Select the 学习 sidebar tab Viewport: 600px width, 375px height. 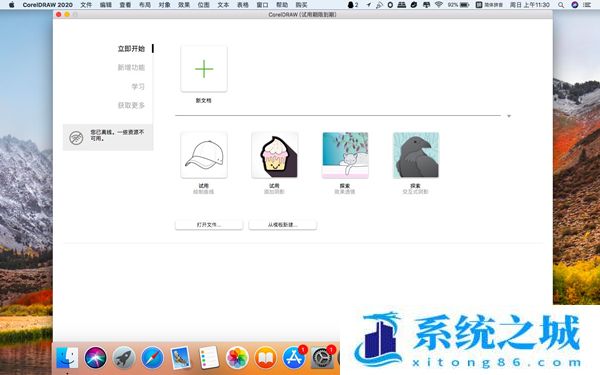click(138, 86)
